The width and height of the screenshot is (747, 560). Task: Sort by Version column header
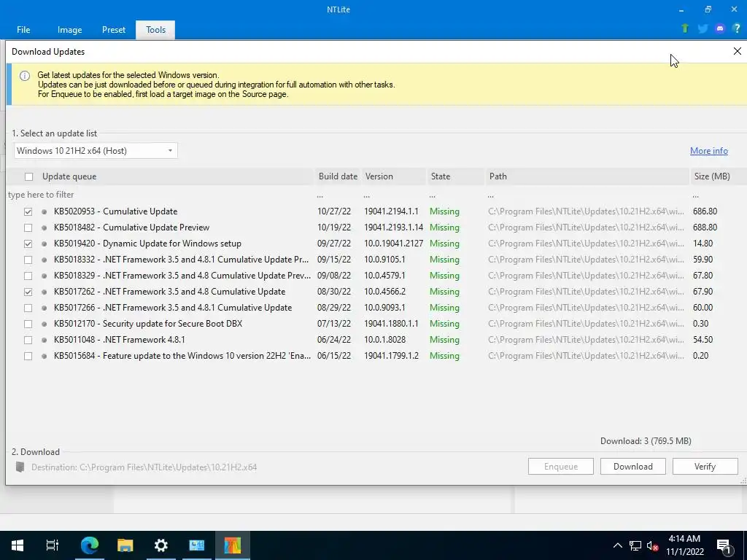coord(393,176)
